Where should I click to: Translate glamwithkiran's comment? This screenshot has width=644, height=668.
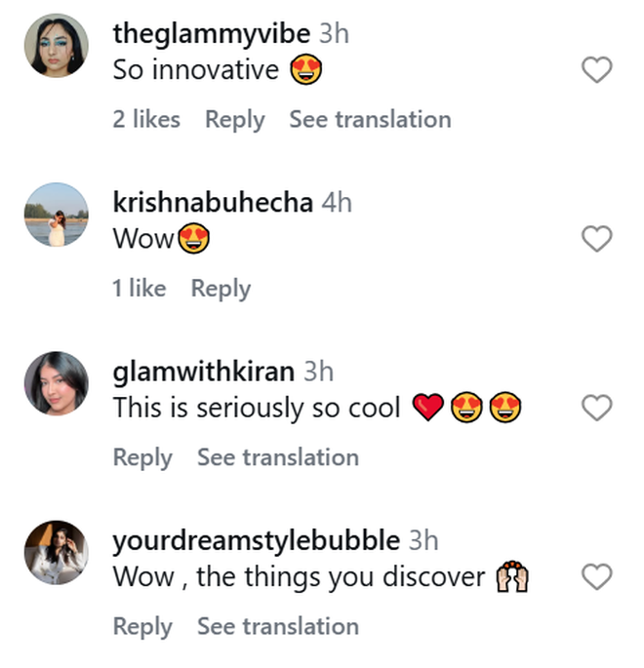coord(278,457)
